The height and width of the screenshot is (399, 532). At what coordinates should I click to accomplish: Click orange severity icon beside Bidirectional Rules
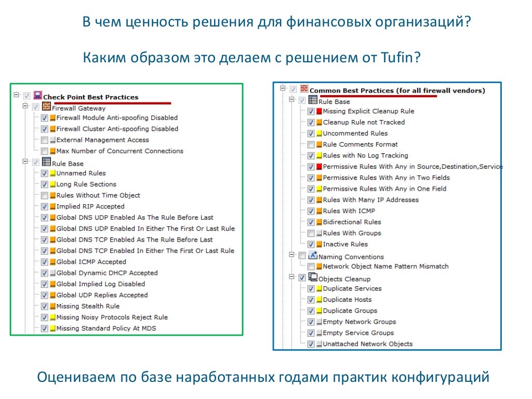pyautogui.click(x=319, y=222)
